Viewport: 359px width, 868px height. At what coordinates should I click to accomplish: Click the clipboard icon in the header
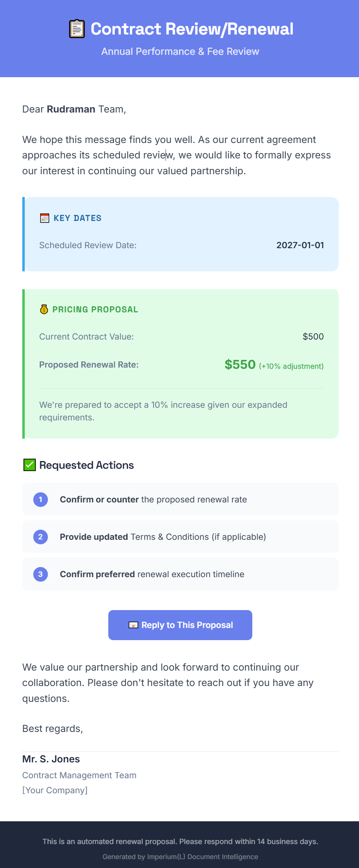tap(76, 28)
